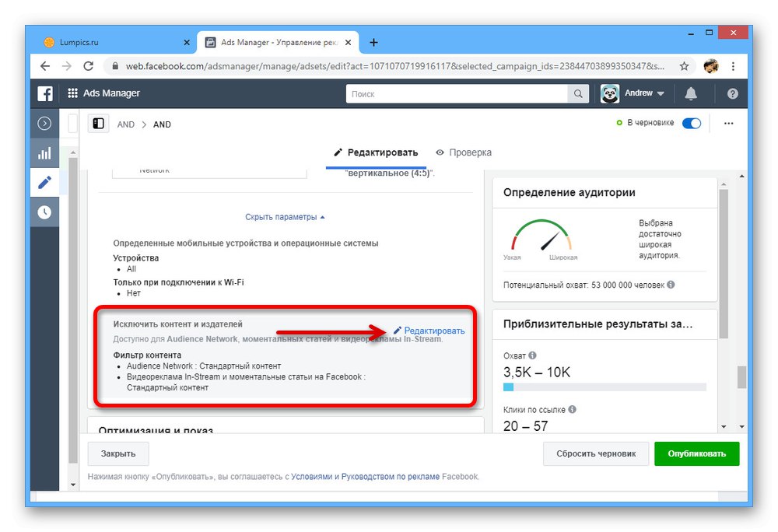The image size is (778, 532).
Task: Click the Охват estimate progress bar
Action: (605, 387)
